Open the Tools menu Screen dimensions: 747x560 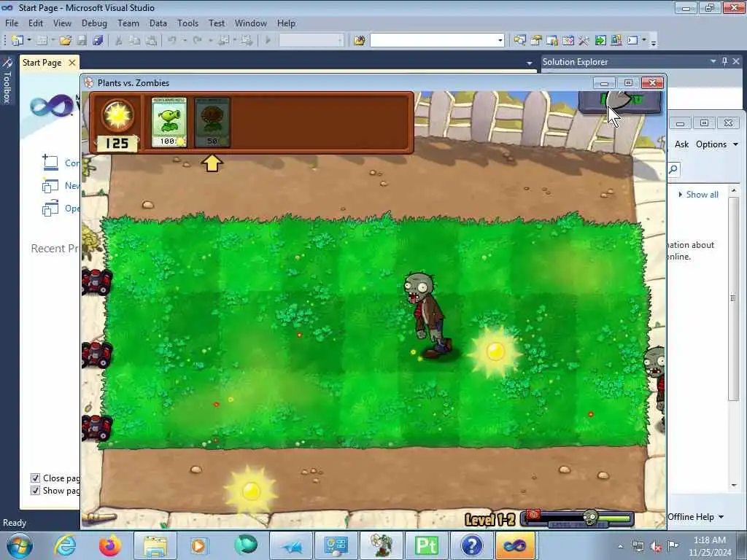187,23
